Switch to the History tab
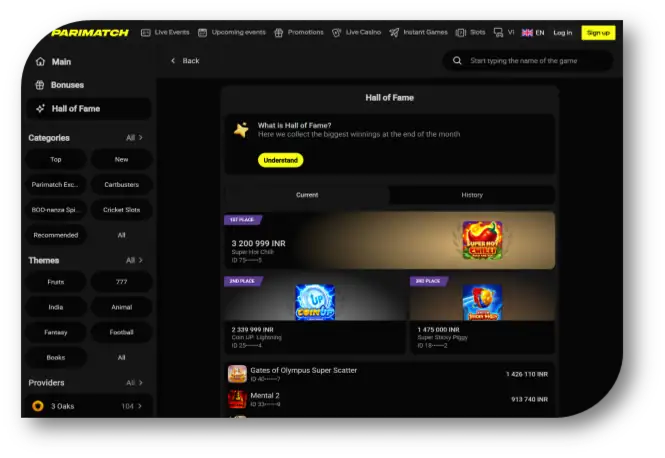The image size is (665, 458). [472, 195]
